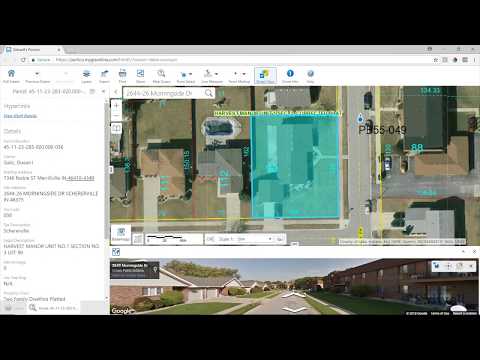This screenshot has height=360, width=480.
Task: Click the browser address bar URL
Action: [x=117, y=60]
